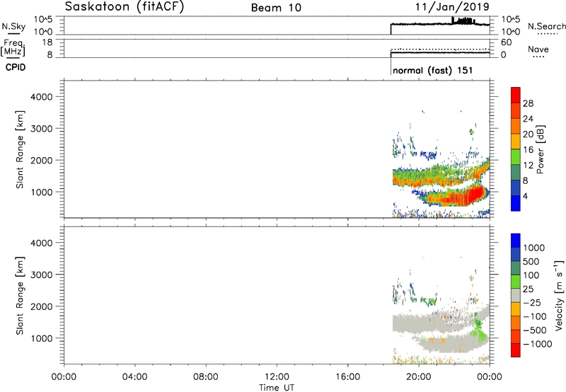Select the Beam 10 label
Image resolution: width=566 pixels, height=392 pixels.
tap(276, 8)
